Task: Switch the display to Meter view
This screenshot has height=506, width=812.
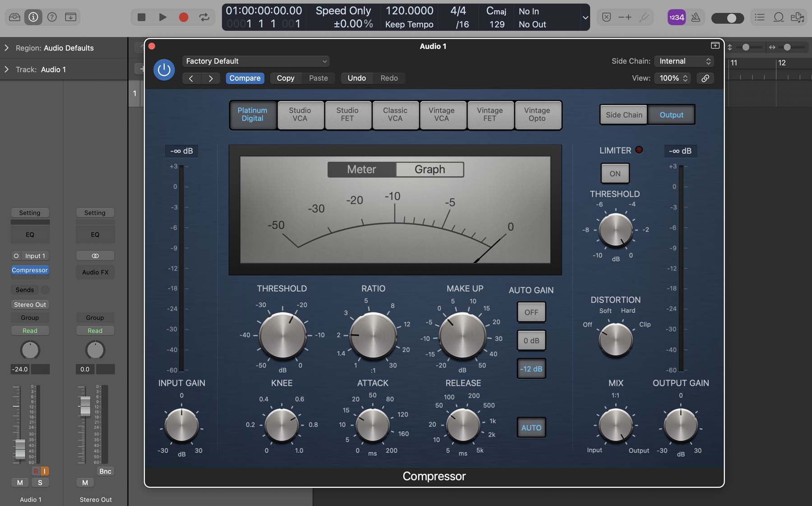Action: 361,169
